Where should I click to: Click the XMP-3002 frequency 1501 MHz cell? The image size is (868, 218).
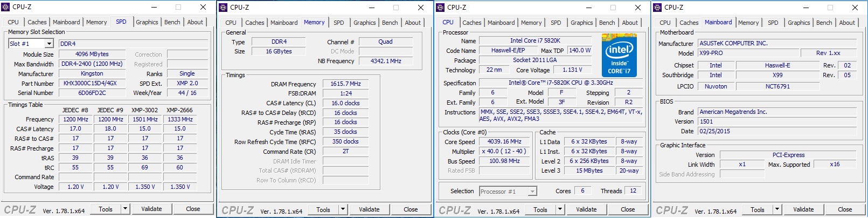pos(145,119)
